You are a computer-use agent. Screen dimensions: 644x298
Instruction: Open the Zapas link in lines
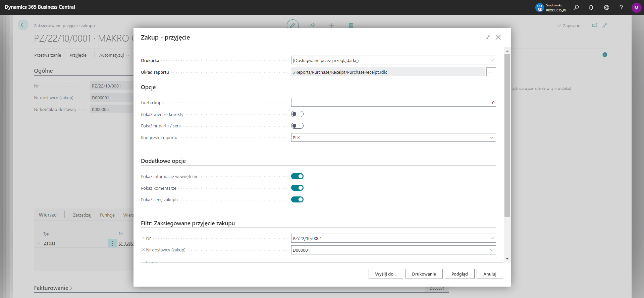point(49,243)
